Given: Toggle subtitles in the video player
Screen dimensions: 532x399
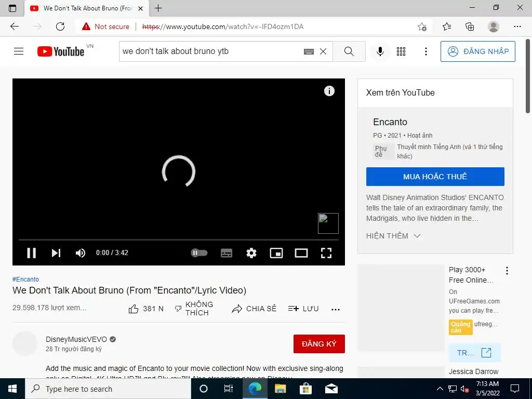Looking at the screenshot, I should (x=227, y=253).
